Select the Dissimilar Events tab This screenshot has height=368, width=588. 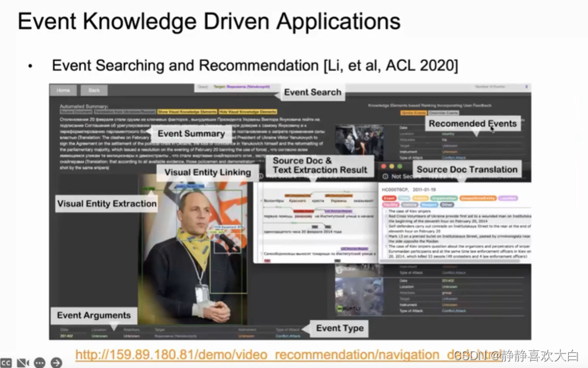tap(444, 113)
